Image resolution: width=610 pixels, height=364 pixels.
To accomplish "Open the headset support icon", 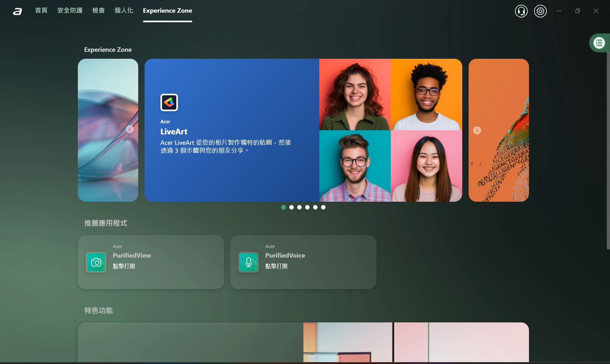I will pyautogui.click(x=521, y=11).
